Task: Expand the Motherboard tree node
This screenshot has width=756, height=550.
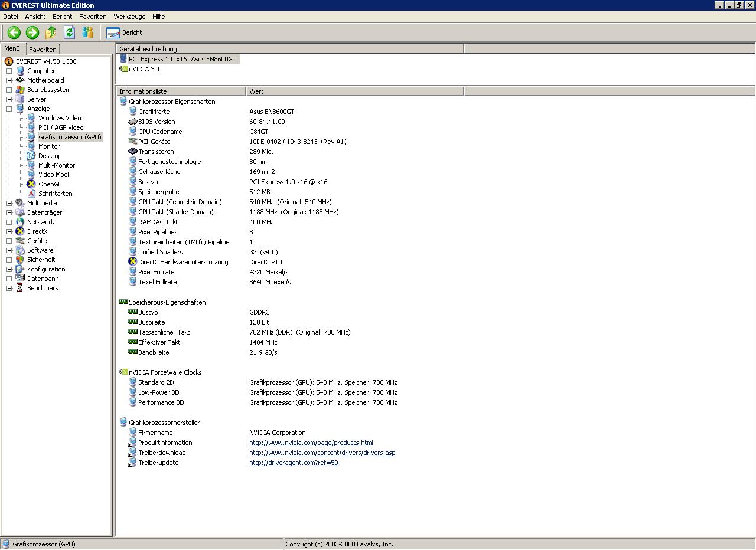Action: coord(9,80)
